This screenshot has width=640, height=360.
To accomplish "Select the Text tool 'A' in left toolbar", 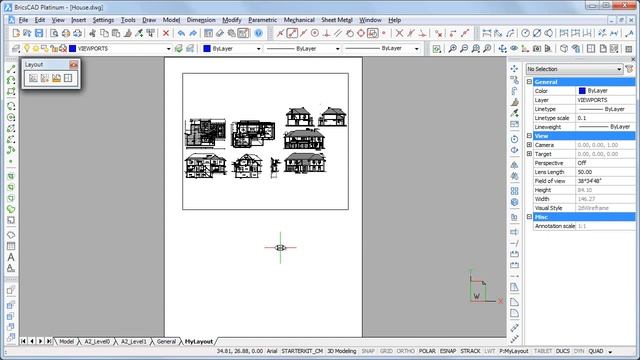I will [x=11, y=257].
